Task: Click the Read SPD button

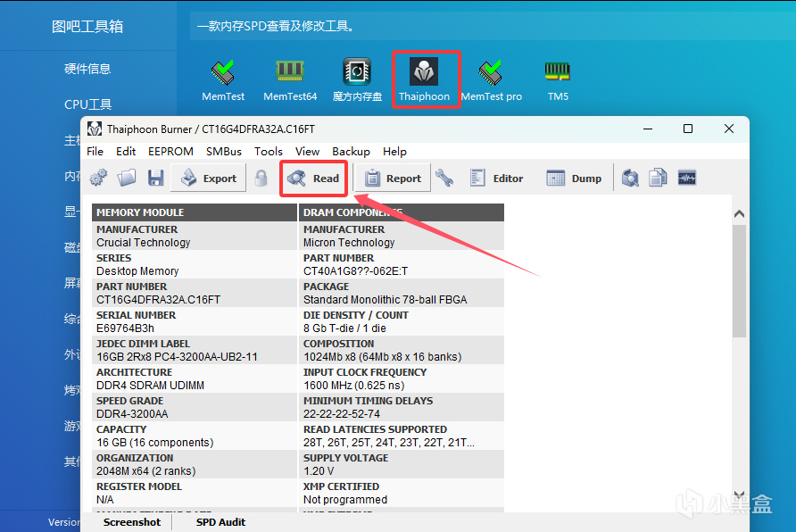Action: (313, 179)
